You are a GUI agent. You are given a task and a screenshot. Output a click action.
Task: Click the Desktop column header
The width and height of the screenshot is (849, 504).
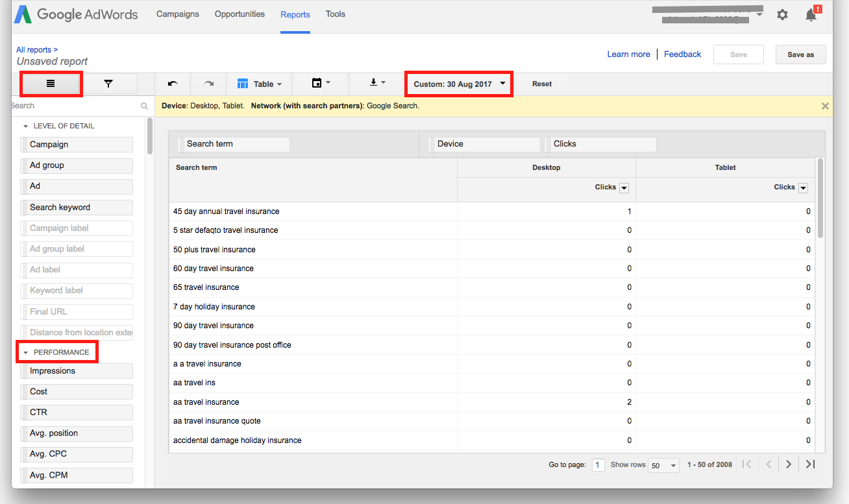point(546,167)
